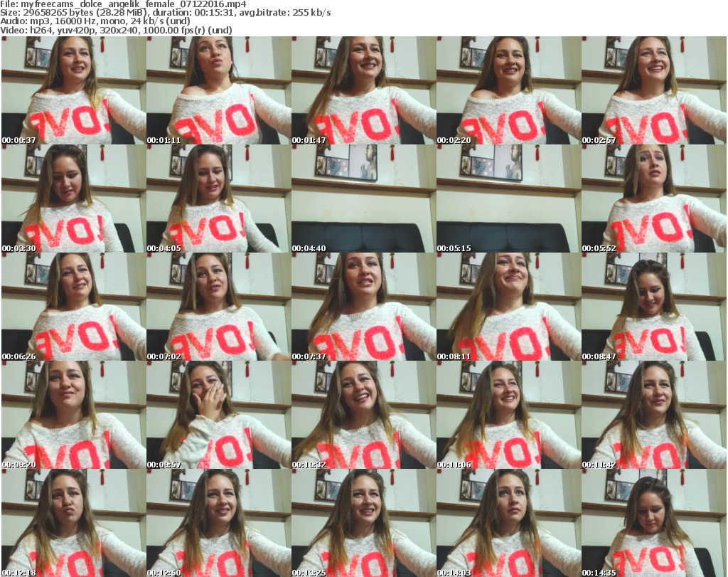Choose the frame timestamped 00:11:06
The height and width of the screenshot is (577, 728).
tap(508, 415)
